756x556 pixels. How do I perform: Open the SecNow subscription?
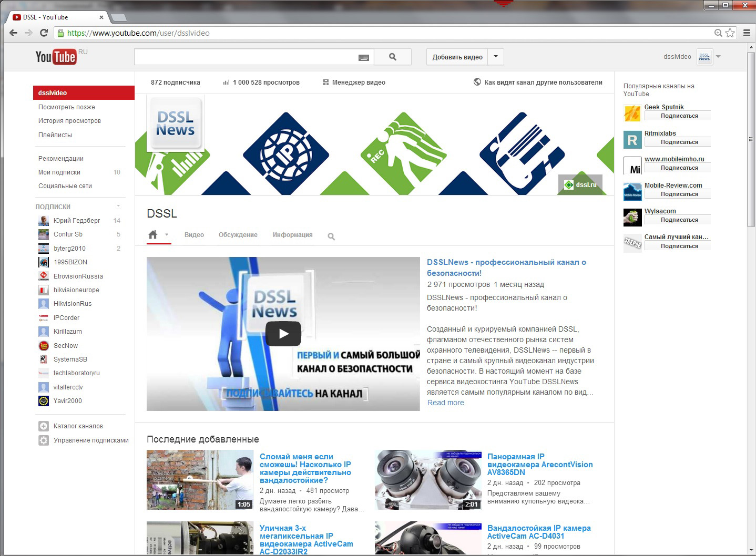(x=66, y=345)
